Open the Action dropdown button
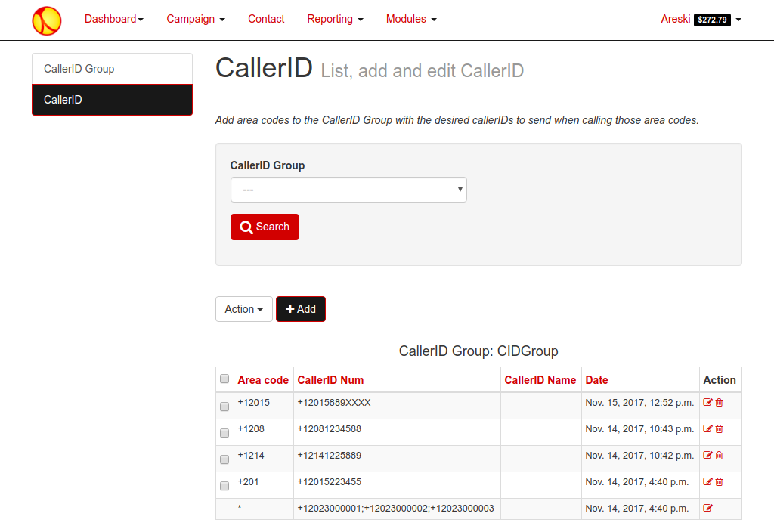 pos(244,309)
